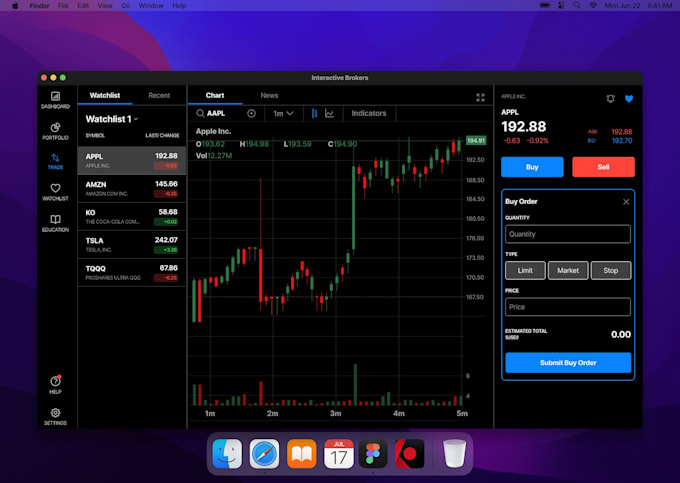Select the candlestick chart type icon
680x483 pixels.
[x=314, y=113]
